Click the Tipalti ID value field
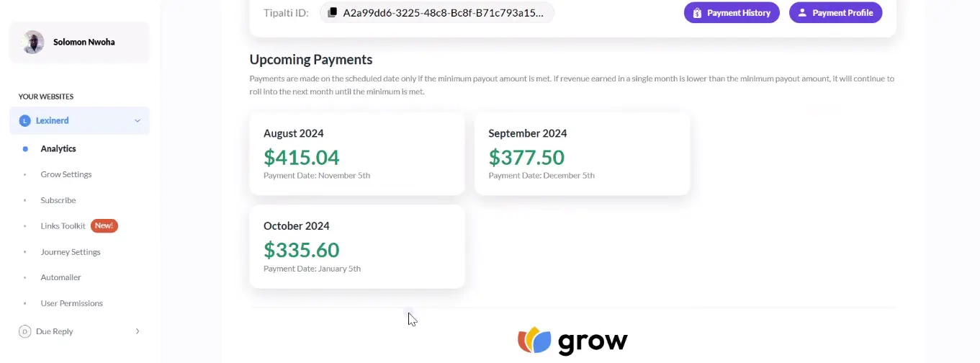This screenshot has height=363, width=980. point(437,13)
